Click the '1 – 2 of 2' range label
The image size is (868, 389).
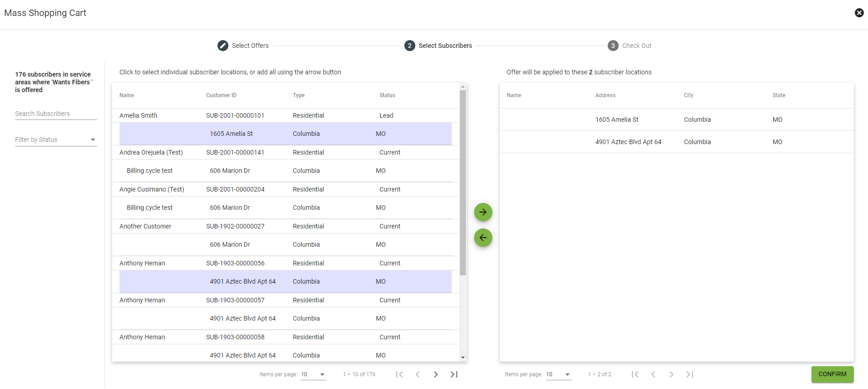(x=599, y=374)
